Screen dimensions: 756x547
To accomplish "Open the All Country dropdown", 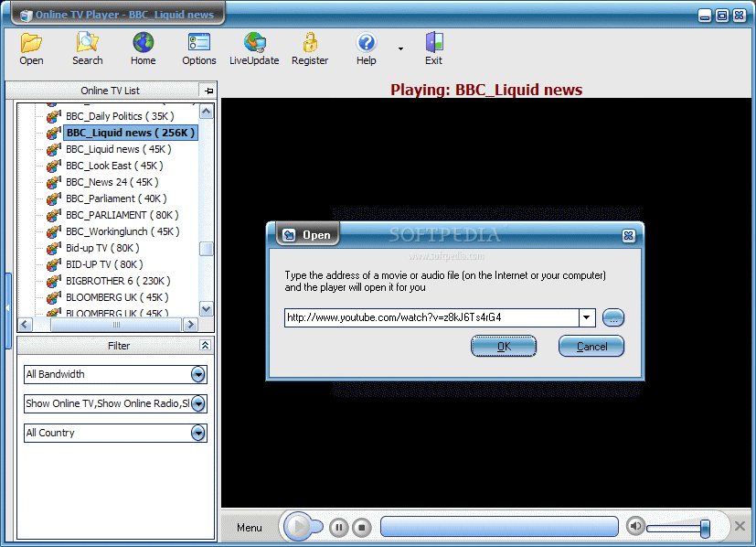I will coord(197,434).
